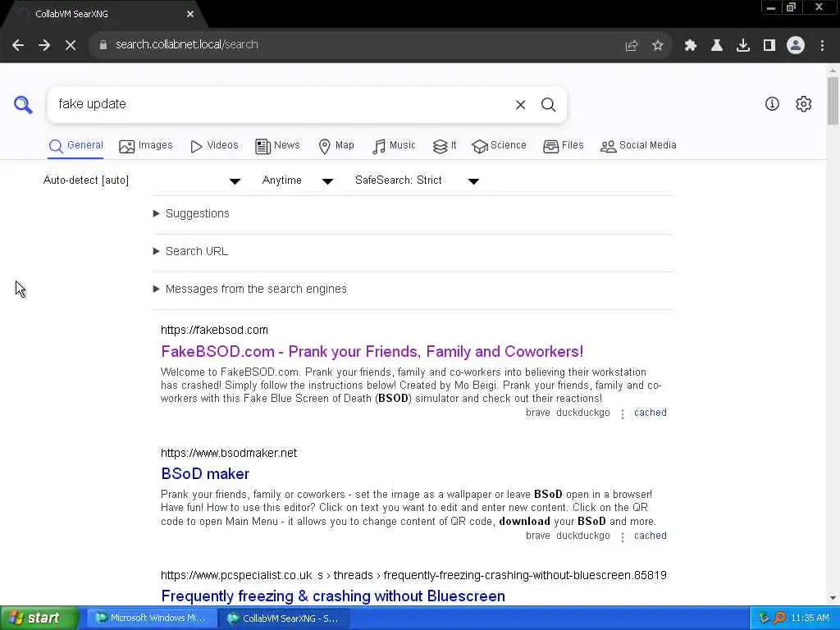
Task: Open the SafeSearch: Strict dropdown
Action: point(417,180)
